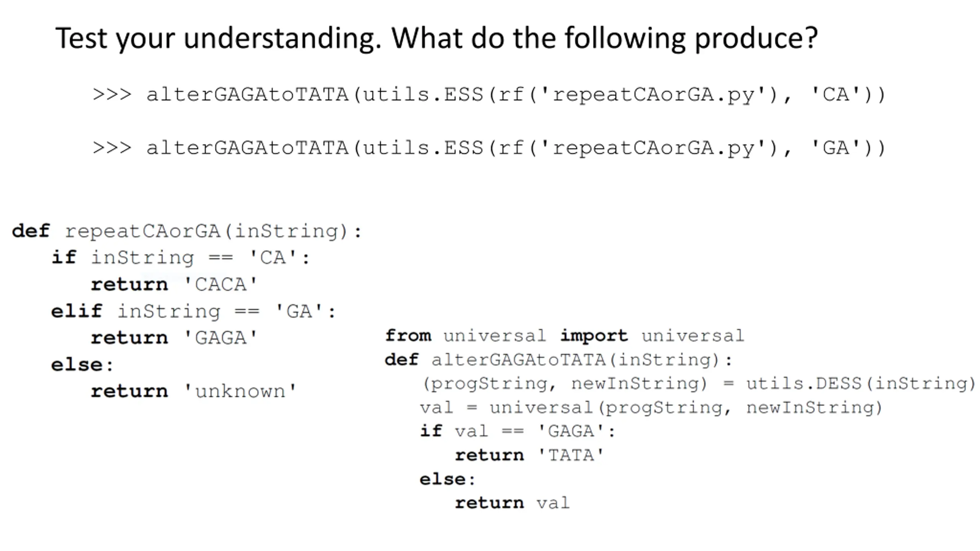Image resolution: width=980 pixels, height=551 pixels.
Task: Click the second alterGAGAtoTATA call with 'GA'
Action: click(x=516, y=148)
